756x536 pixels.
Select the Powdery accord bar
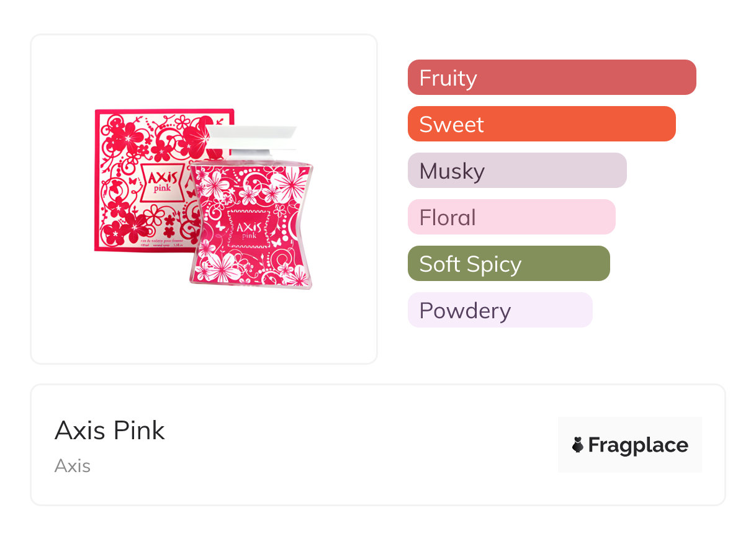pyautogui.click(x=500, y=310)
